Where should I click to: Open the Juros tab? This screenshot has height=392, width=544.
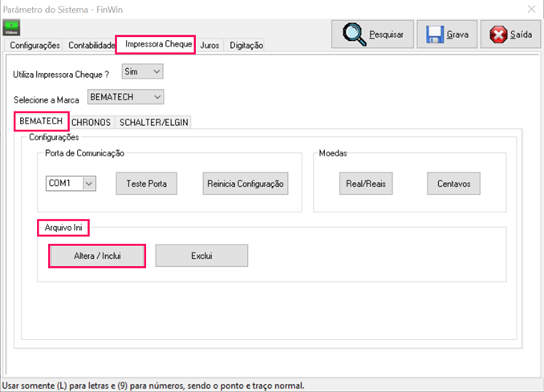point(210,46)
